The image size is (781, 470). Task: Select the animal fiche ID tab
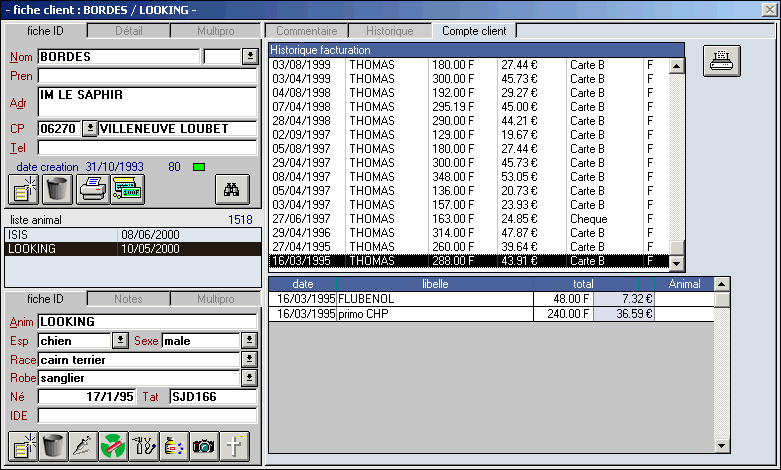[x=45, y=299]
